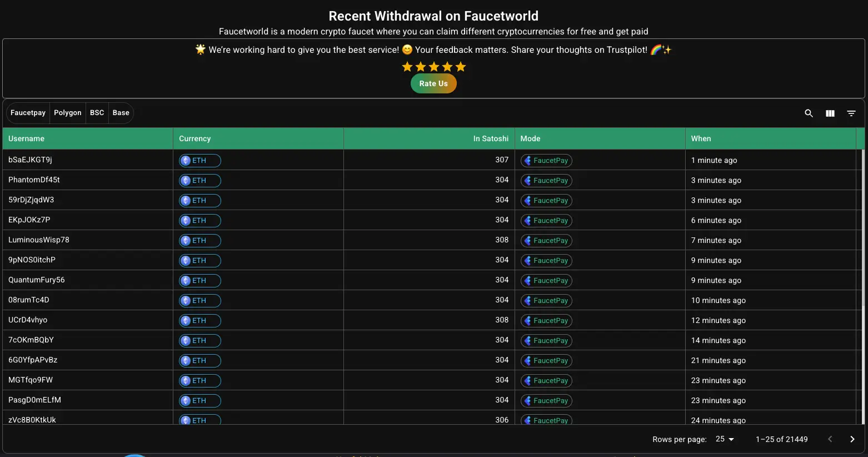Screen dimensions: 868x457
Task: Select username 7cOKmBQbY
Action: coord(31,340)
